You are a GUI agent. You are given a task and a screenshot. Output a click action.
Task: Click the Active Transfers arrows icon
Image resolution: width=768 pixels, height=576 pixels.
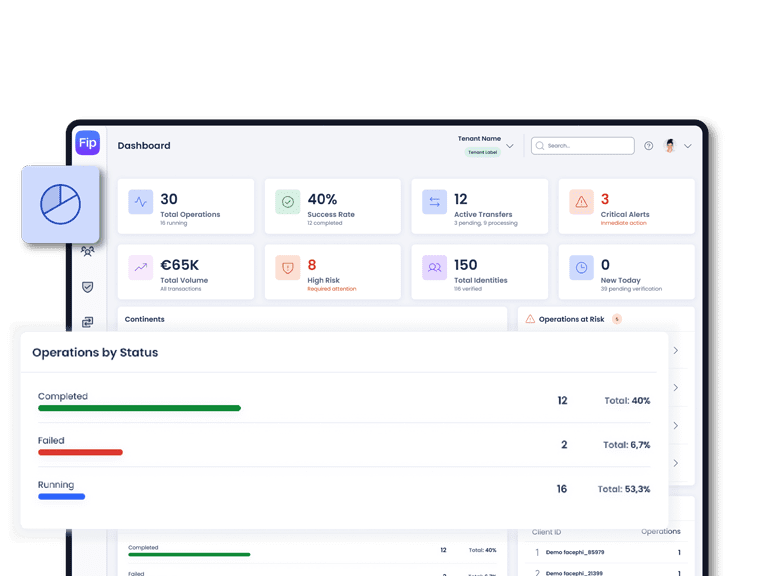pyautogui.click(x=434, y=202)
